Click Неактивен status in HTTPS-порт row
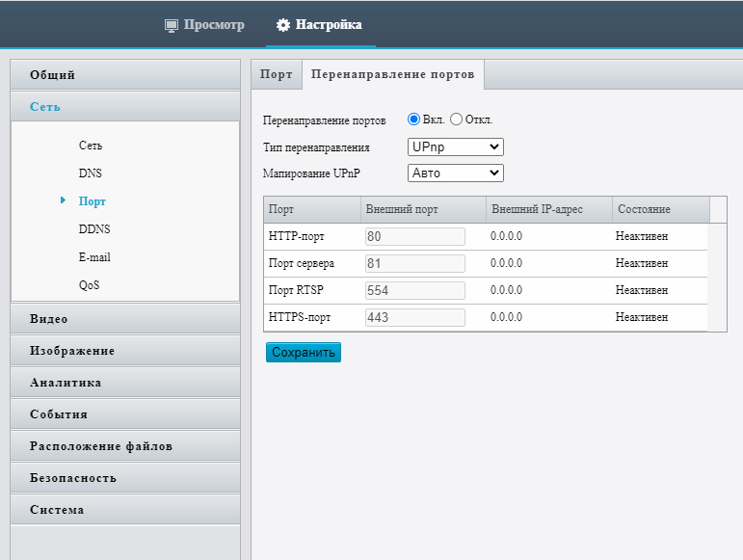 click(x=642, y=317)
